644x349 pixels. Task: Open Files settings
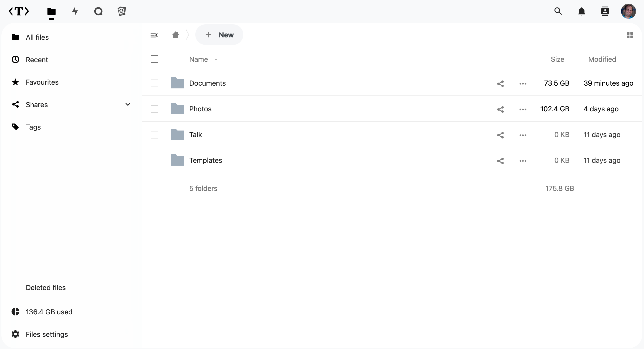(x=71, y=334)
